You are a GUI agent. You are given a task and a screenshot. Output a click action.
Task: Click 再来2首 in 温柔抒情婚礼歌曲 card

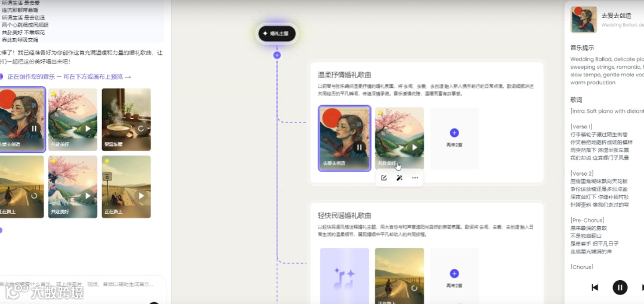coord(454,138)
